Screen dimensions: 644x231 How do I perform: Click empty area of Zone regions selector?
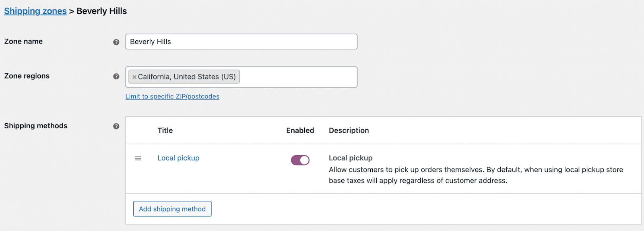(x=298, y=77)
